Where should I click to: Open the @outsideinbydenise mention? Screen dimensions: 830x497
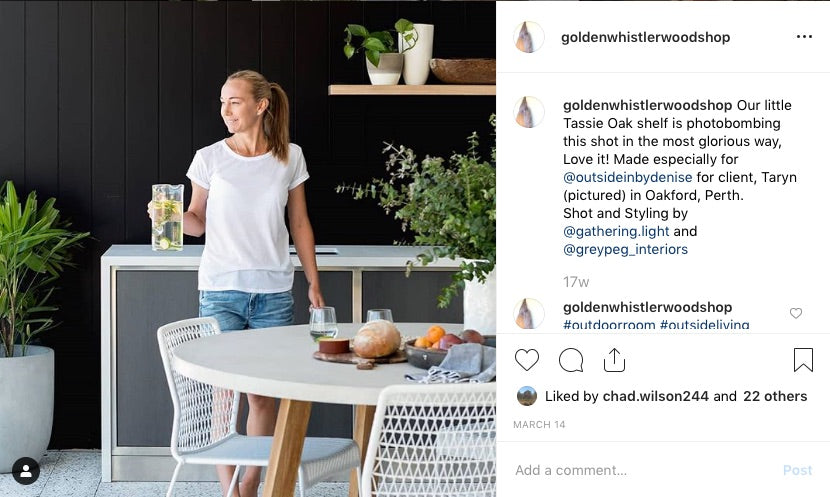pos(627,177)
